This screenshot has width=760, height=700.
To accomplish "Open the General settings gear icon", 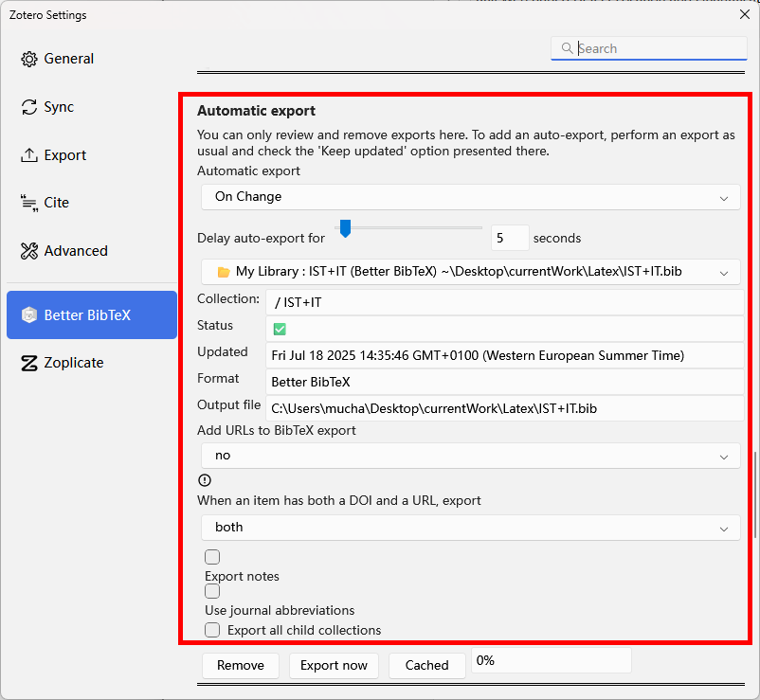I will click(27, 58).
